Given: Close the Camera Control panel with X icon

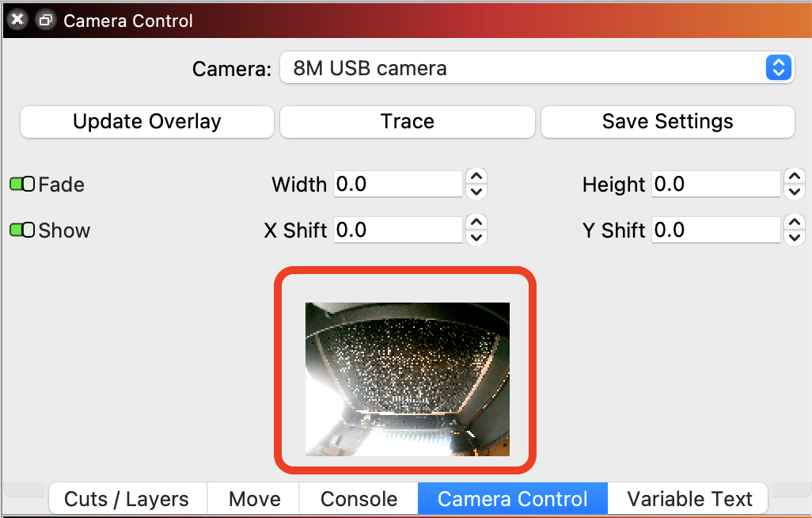Looking at the screenshot, I should click(17, 20).
